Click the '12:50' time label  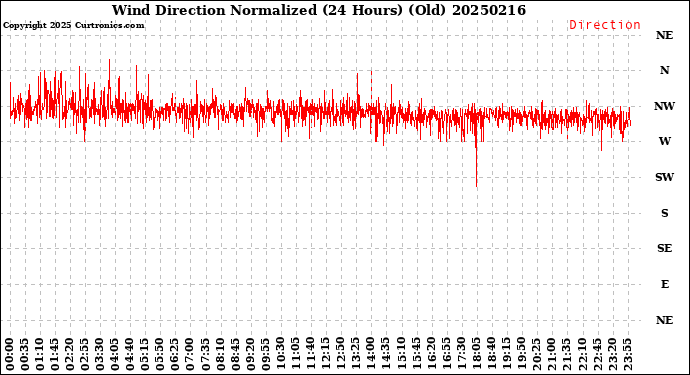pos(341,355)
